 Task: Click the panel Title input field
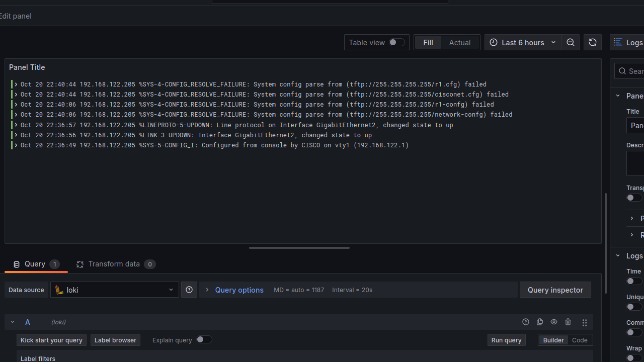pos(635,125)
